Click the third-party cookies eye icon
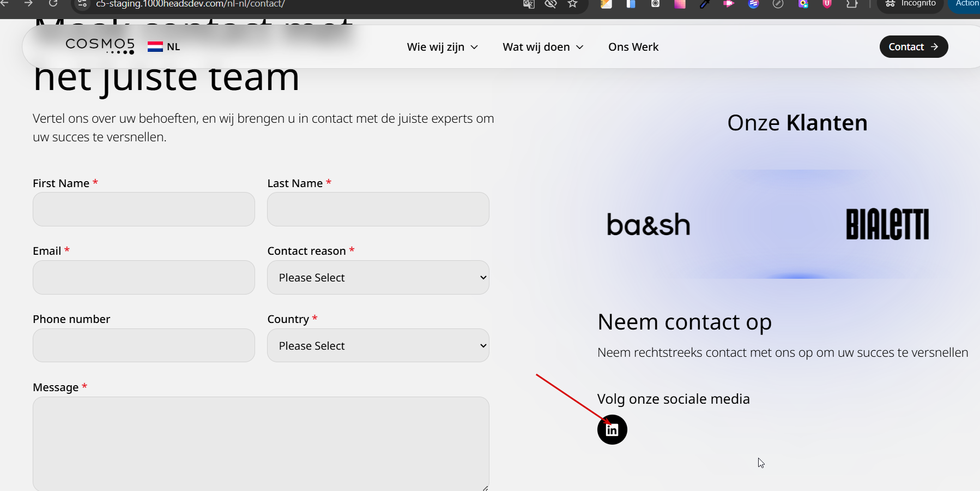 point(551,4)
